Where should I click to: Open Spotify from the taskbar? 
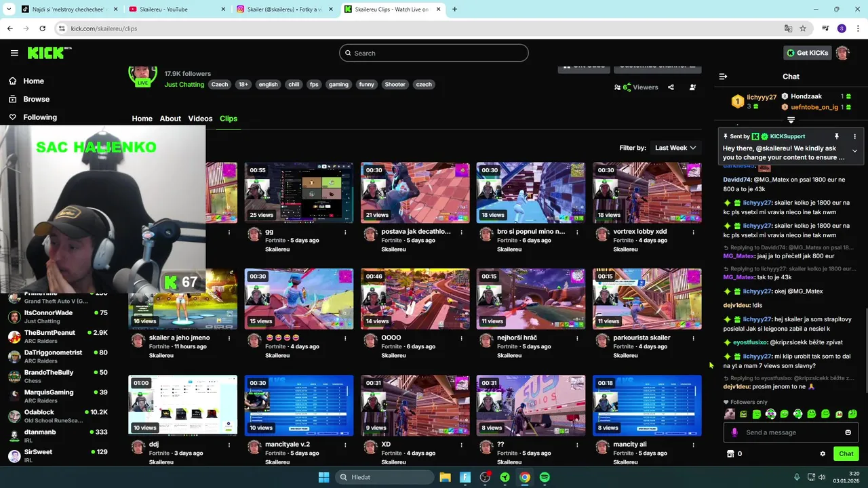545,477
